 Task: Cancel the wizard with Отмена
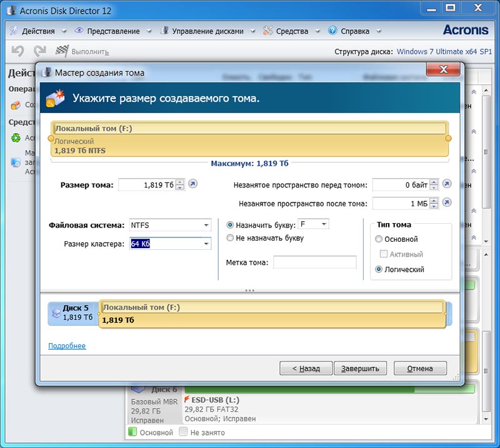pos(420,368)
